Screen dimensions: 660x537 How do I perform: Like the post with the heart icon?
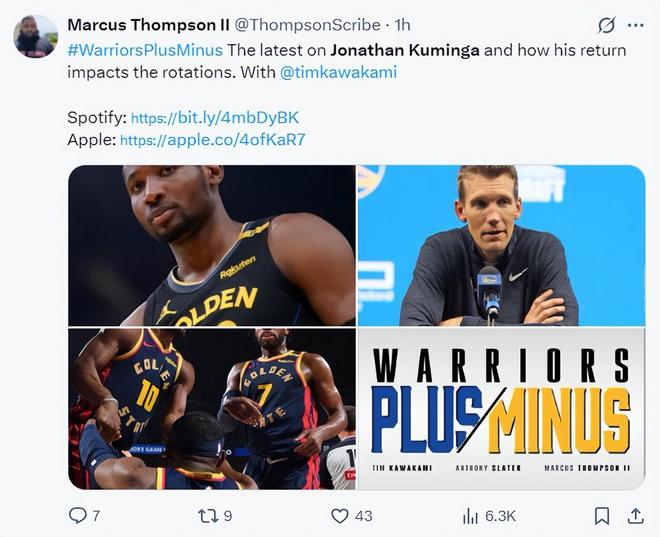[x=340, y=516]
